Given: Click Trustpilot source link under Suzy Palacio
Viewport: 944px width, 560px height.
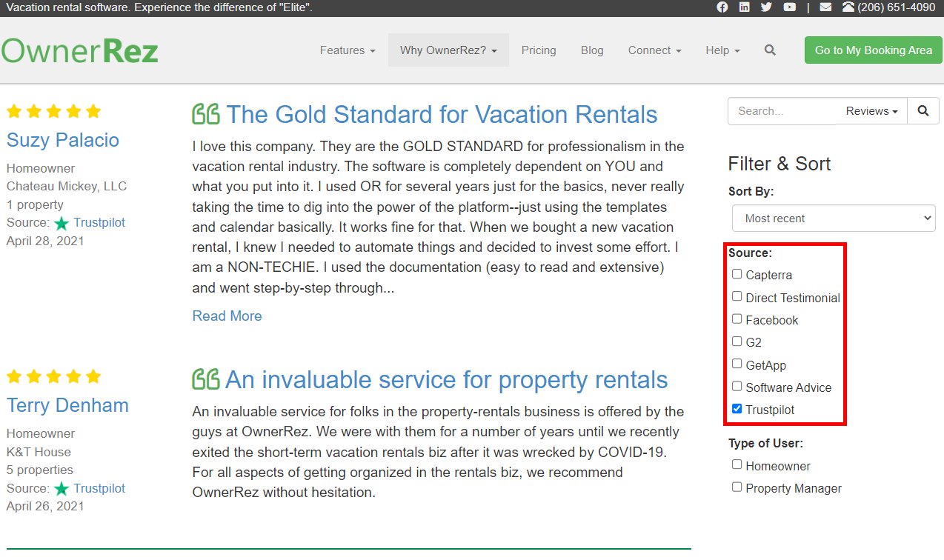Looking at the screenshot, I should (x=99, y=223).
